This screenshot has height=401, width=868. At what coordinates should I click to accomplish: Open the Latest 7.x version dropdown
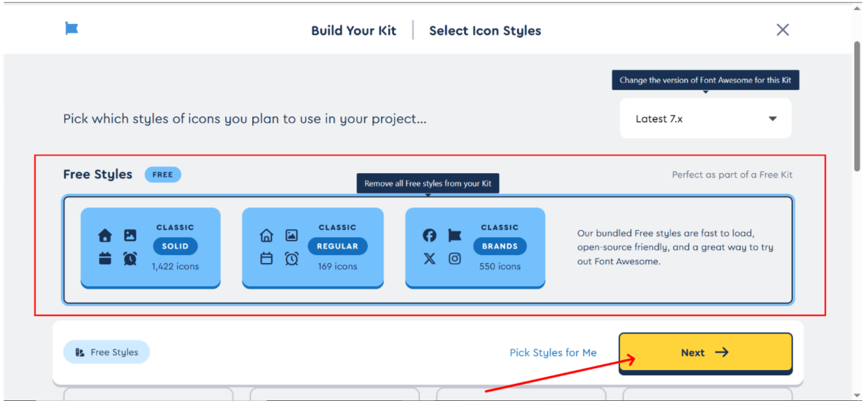(x=705, y=119)
